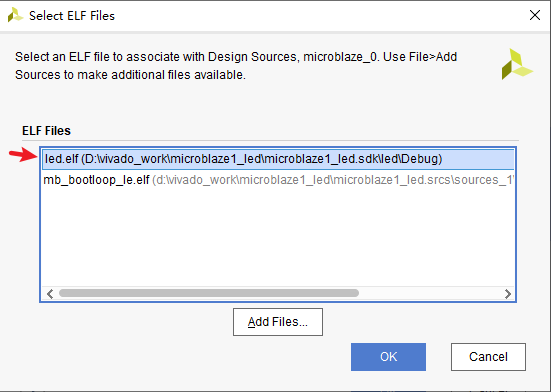551x392 pixels.
Task: Click the instruction text mentioning microblaze_0
Action: tap(236, 57)
